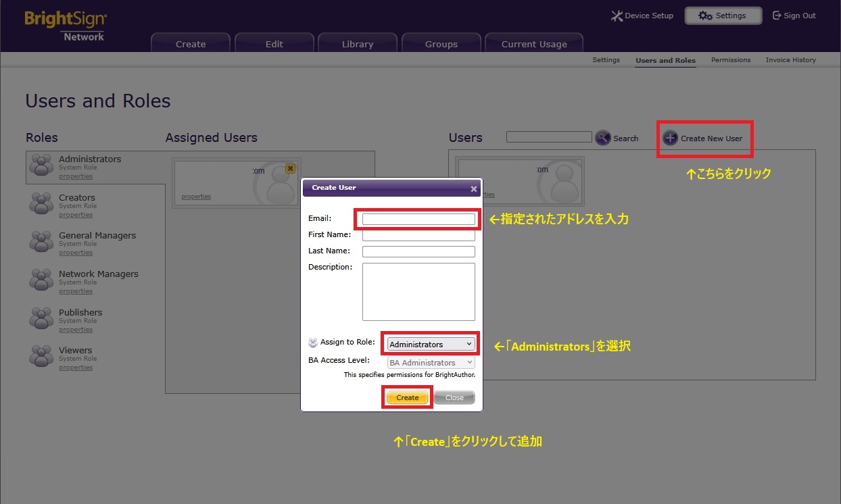Click the magnifier Search icon

(603, 138)
